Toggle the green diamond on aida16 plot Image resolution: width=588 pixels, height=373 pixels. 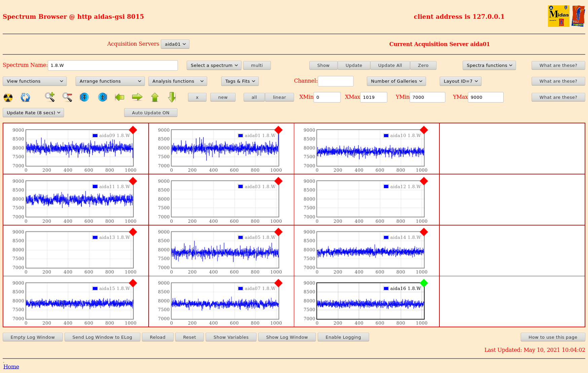tap(424, 283)
